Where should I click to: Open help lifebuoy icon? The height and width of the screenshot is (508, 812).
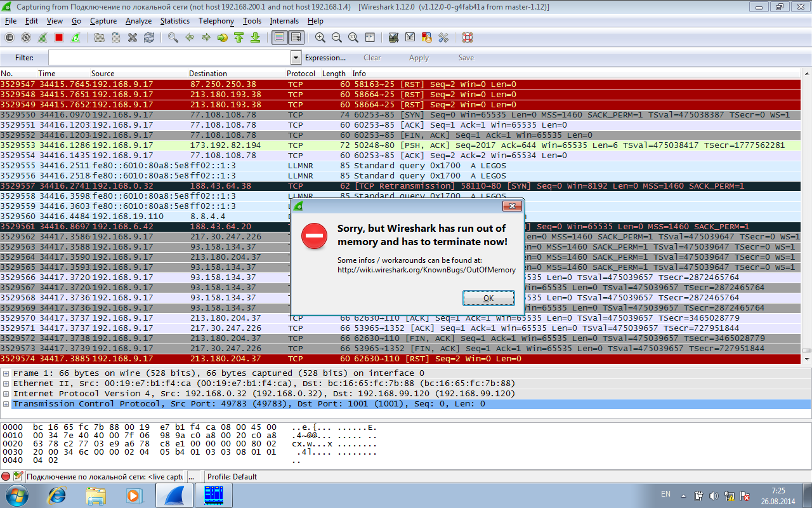pyautogui.click(x=468, y=37)
